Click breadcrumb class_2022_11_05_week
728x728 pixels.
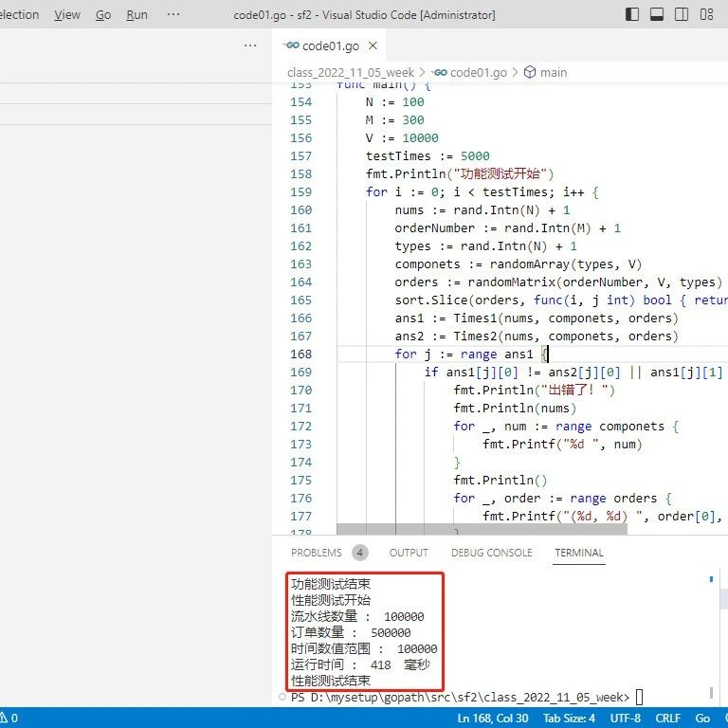coord(351,72)
